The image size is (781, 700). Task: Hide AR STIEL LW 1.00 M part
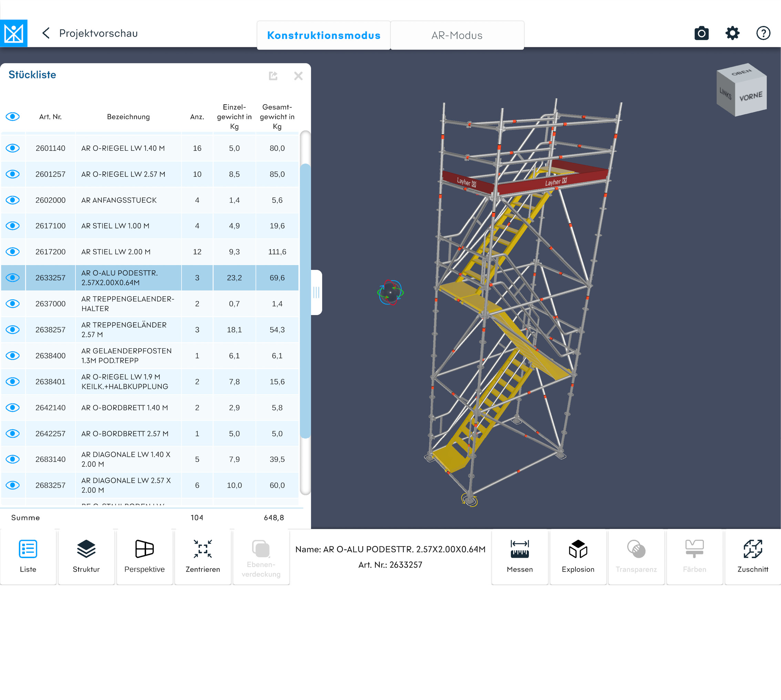click(13, 226)
